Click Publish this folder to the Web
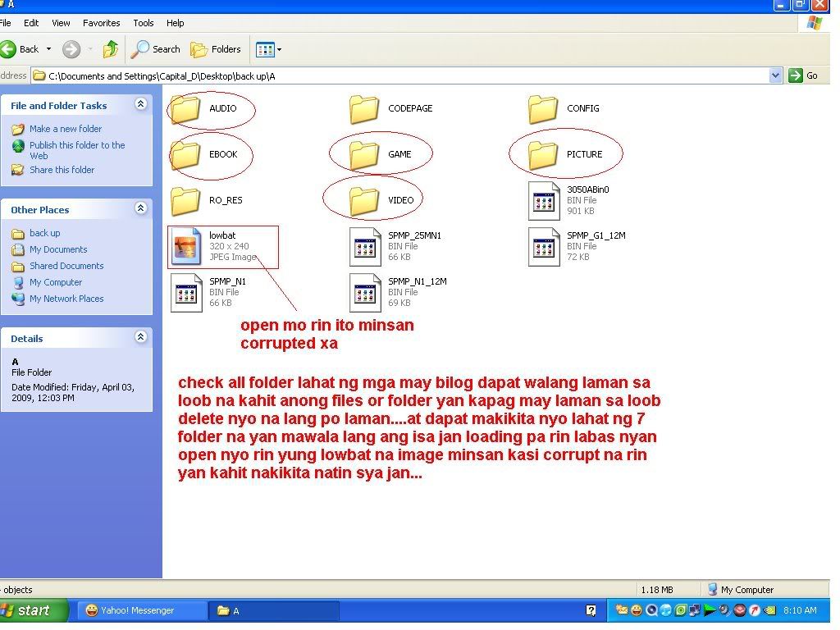The height and width of the screenshot is (630, 840). click(x=77, y=151)
